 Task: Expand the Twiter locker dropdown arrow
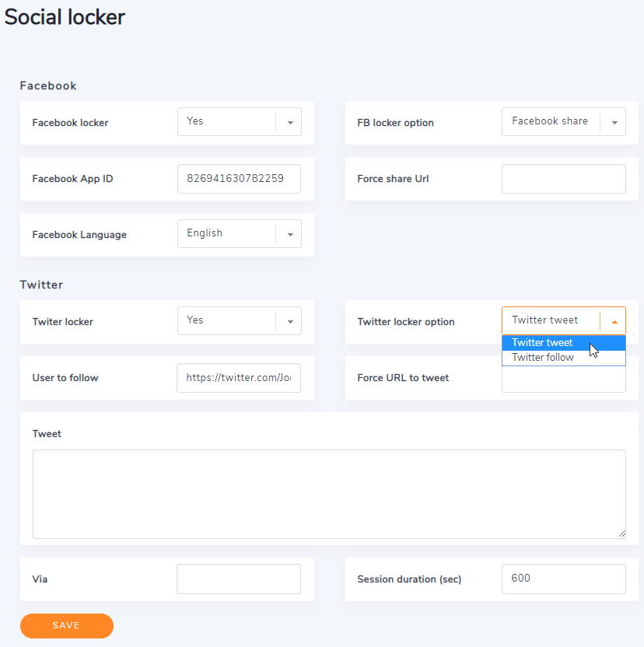(289, 321)
